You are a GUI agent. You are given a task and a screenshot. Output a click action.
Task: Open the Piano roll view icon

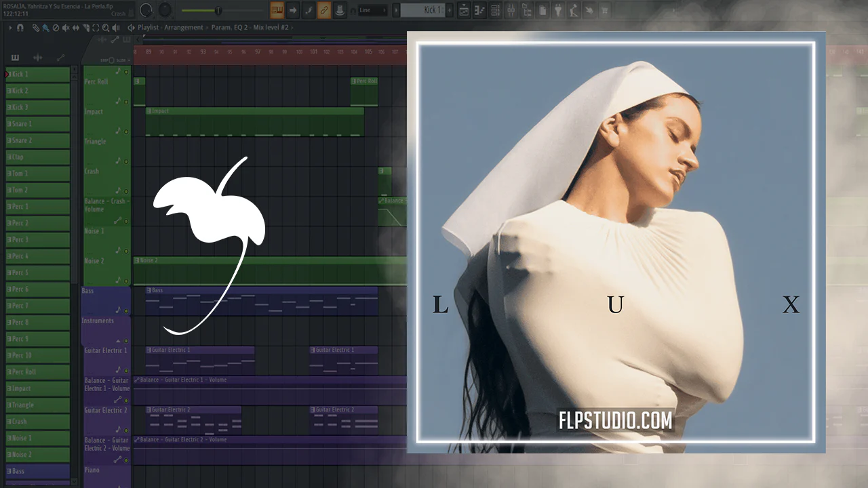480,10
